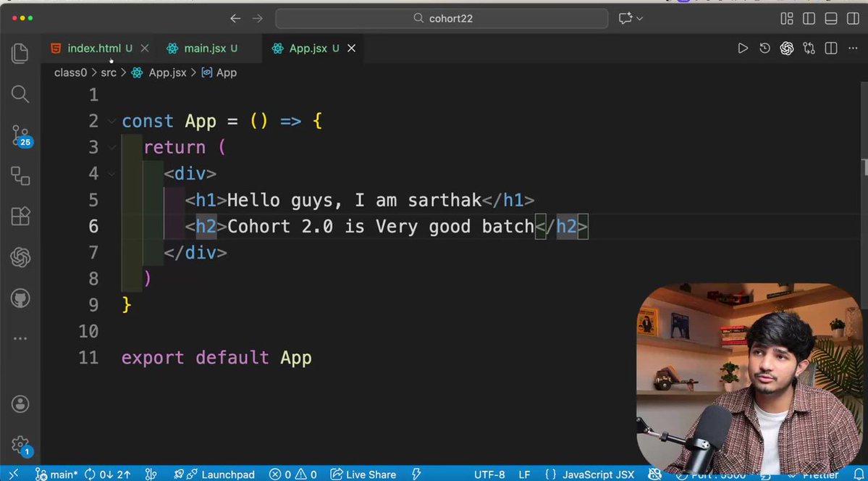868x481 pixels.
Task: Open Source Control showing 25 changes
Action: pyautogui.click(x=20, y=135)
